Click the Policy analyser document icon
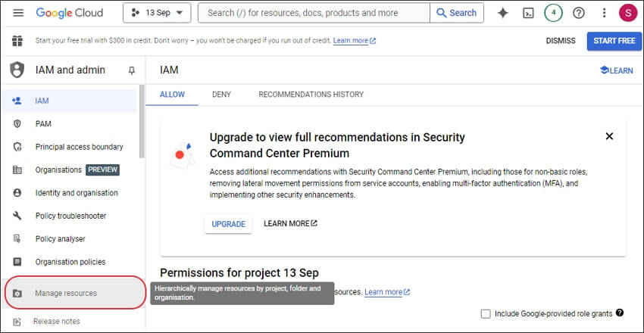This screenshot has width=644, height=333. pyautogui.click(x=17, y=238)
